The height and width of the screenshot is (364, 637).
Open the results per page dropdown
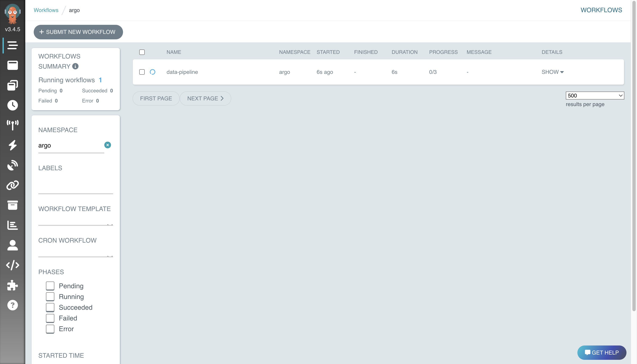[595, 96]
